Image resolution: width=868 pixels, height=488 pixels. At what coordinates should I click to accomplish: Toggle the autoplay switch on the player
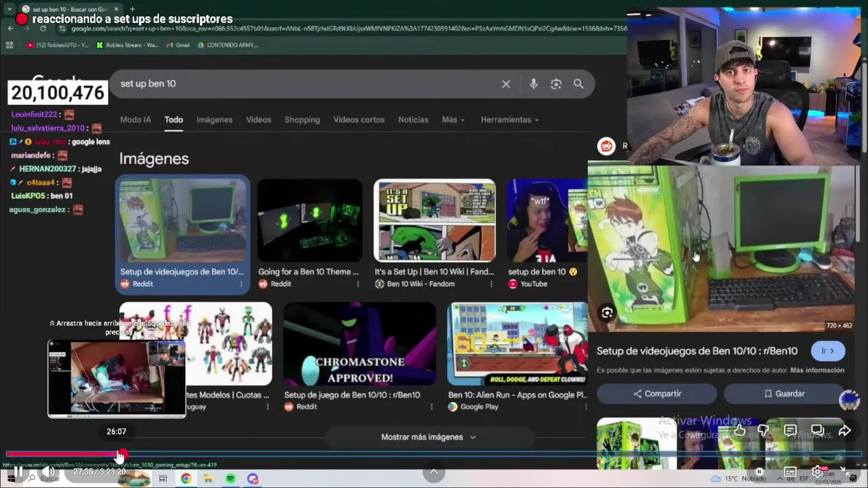(x=759, y=472)
